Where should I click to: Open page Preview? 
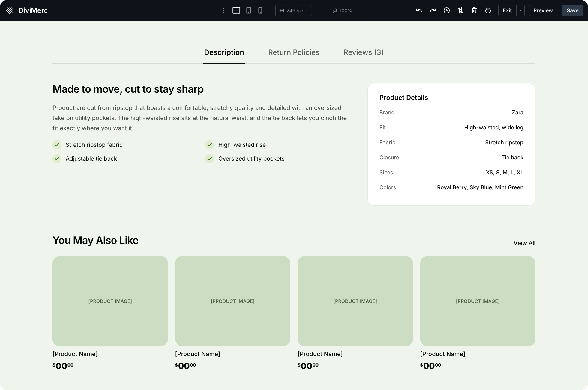(x=543, y=10)
